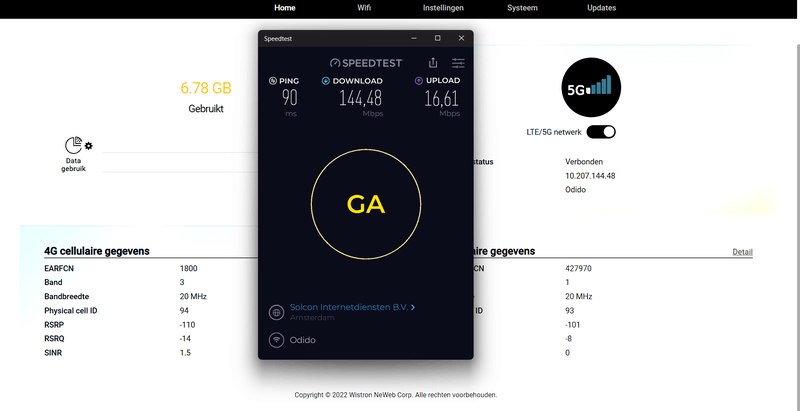This screenshot has width=800, height=411.
Task: Open the data usage pie chart icon
Action: 73,145
